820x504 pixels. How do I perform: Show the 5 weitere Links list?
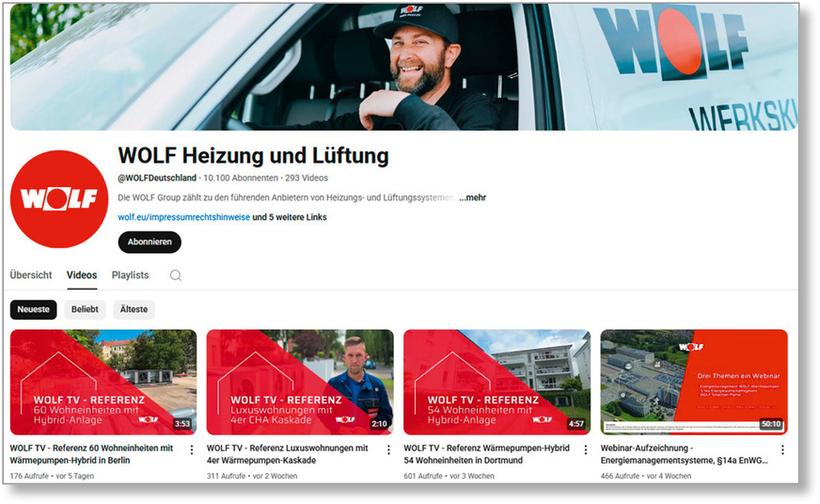[x=290, y=217]
